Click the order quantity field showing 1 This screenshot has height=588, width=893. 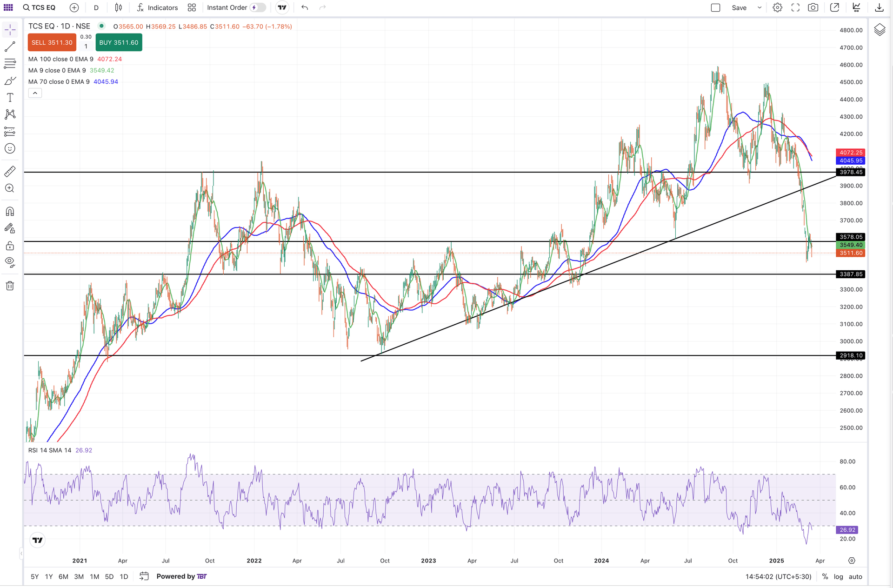point(86,47)
